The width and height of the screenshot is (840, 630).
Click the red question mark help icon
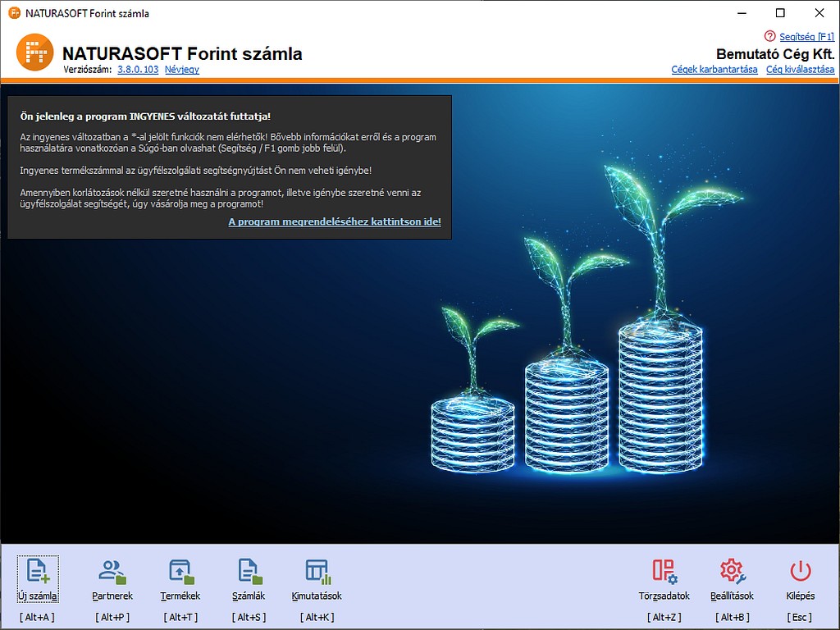(x=769, y=36)
